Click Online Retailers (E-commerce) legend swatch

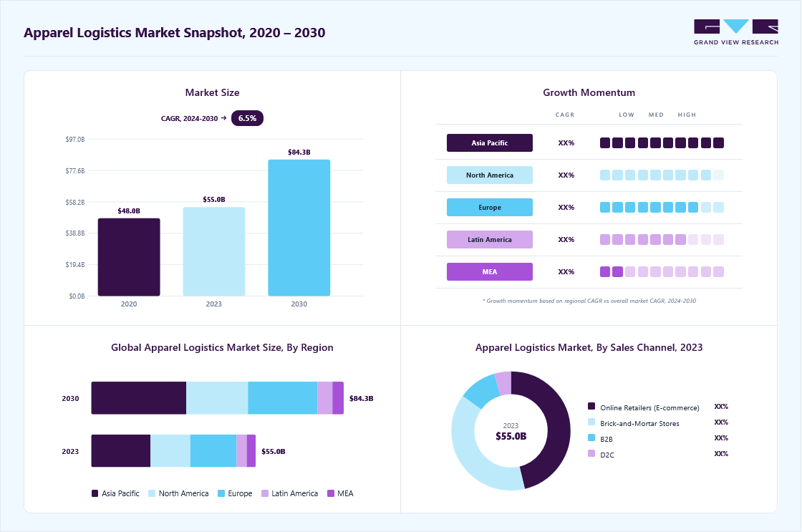[x=591, y=406]
